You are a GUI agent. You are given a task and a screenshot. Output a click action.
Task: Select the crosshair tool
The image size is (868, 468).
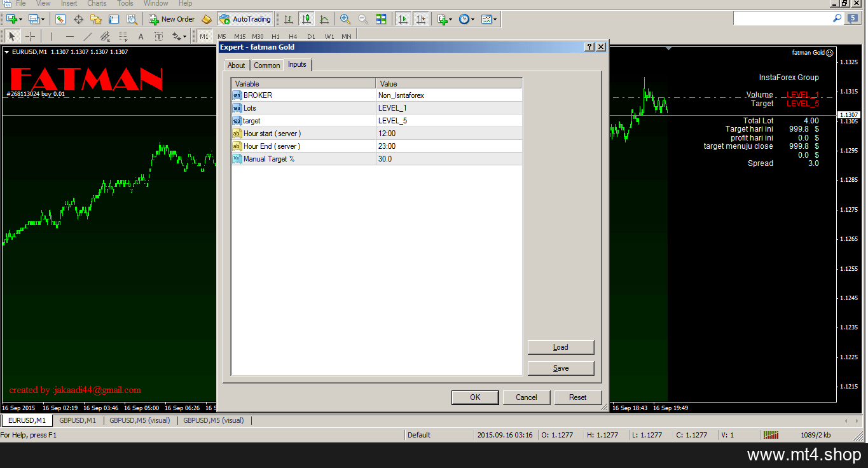30,36
